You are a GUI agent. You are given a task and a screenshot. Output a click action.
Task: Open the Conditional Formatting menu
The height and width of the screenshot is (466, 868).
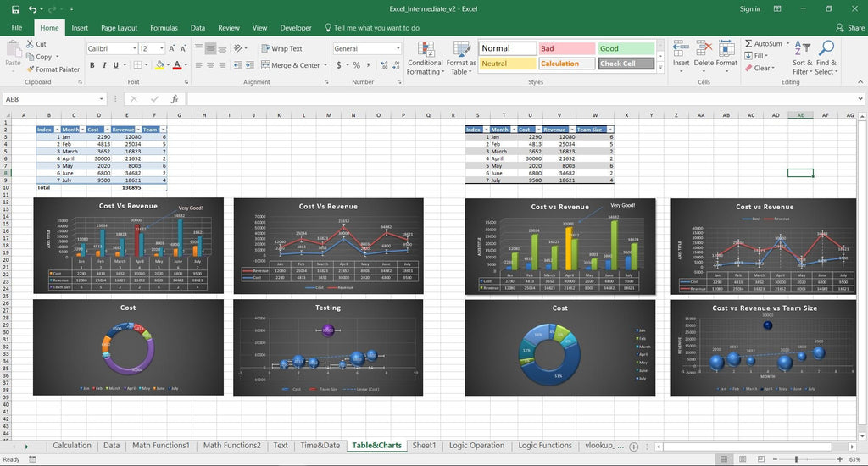pos(426,58)
